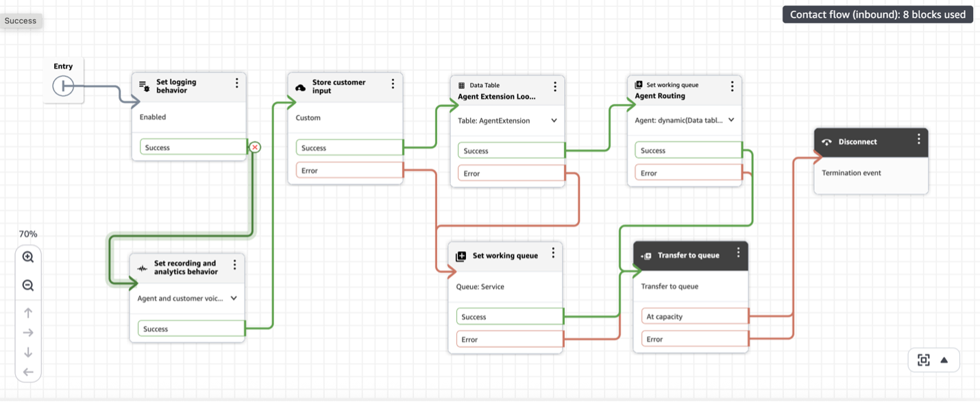Click the fit-to-screen icon at bottom right
The height and width of the screenshot is (404, 980).
924,359
